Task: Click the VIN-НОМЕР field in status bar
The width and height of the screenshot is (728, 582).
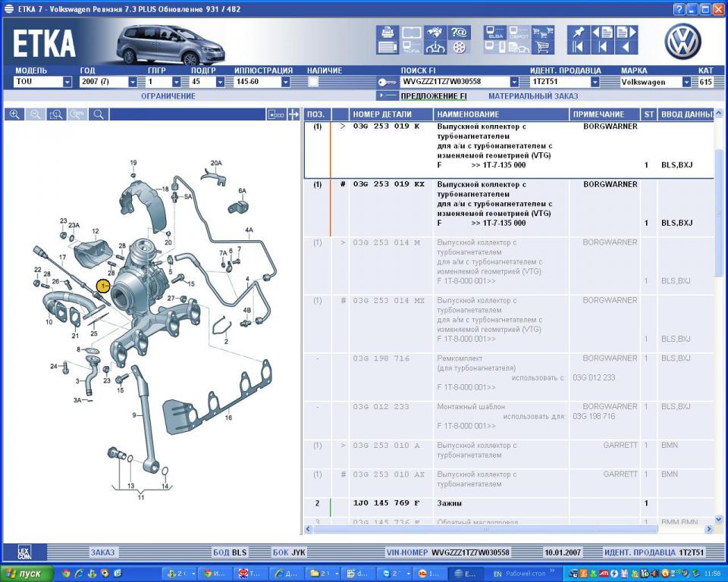Action: pyautogui.click(x=448, y=552)
